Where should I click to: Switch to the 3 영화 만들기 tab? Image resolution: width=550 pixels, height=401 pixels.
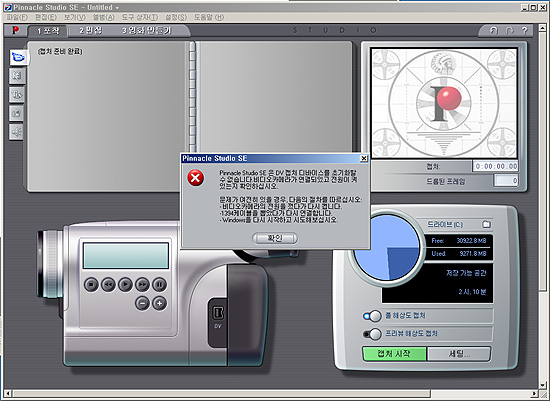click(x=147, y=31)
